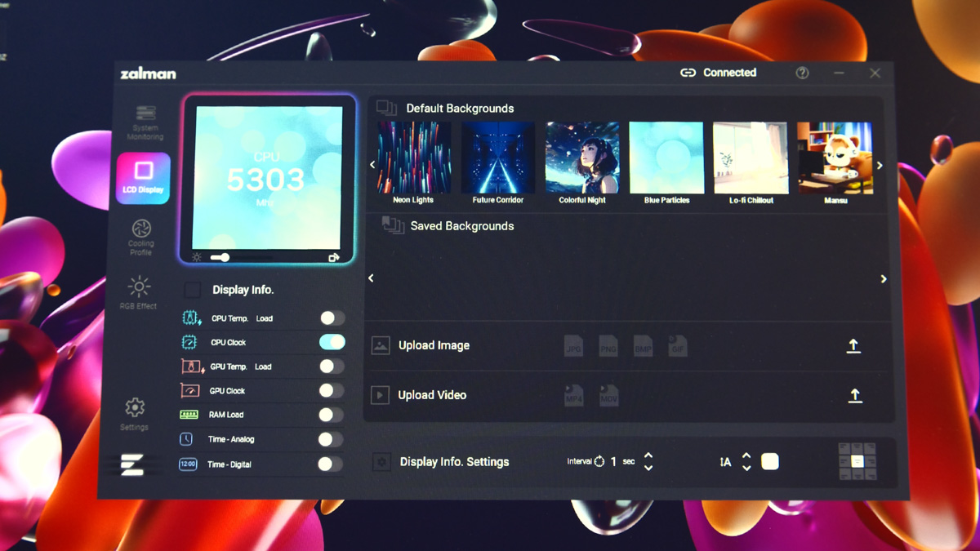
Task: Click the BMP file format icon
Action: point(643,346)
